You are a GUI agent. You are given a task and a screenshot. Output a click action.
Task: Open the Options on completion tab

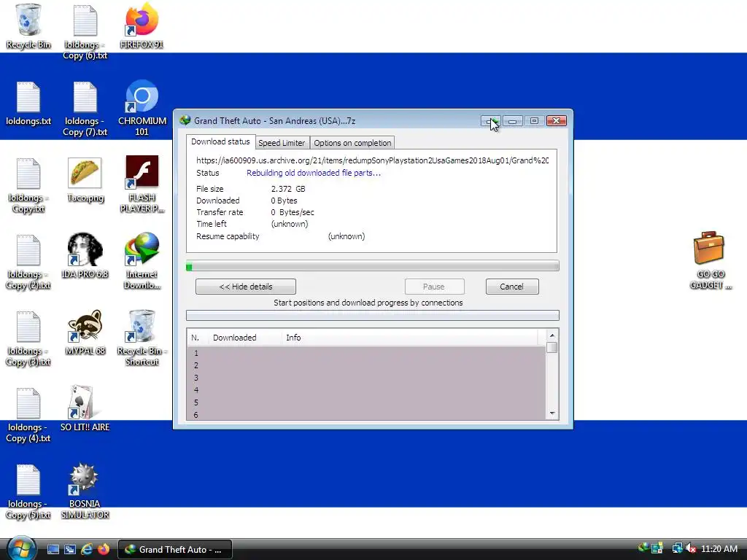352,143
